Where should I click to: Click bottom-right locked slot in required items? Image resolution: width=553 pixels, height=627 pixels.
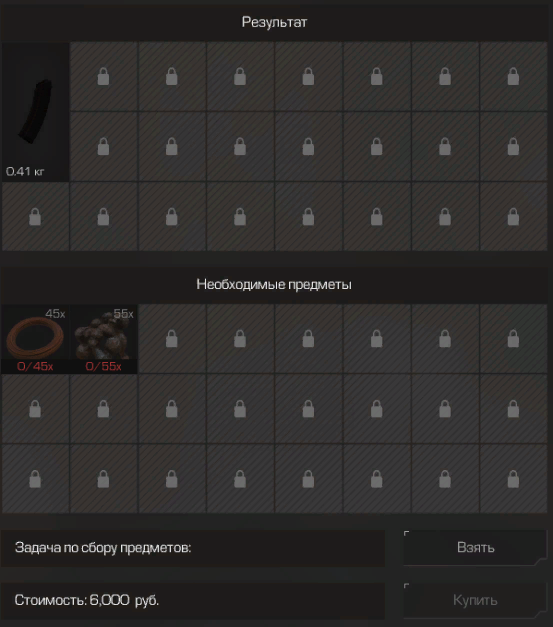click(x=513, y=479)
